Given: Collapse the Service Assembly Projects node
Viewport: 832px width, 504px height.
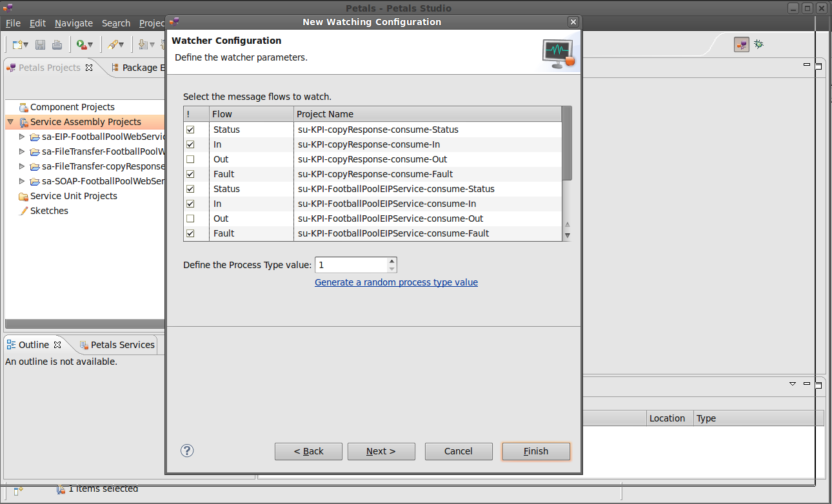Looking at the screenshot, I should (10, 122).
